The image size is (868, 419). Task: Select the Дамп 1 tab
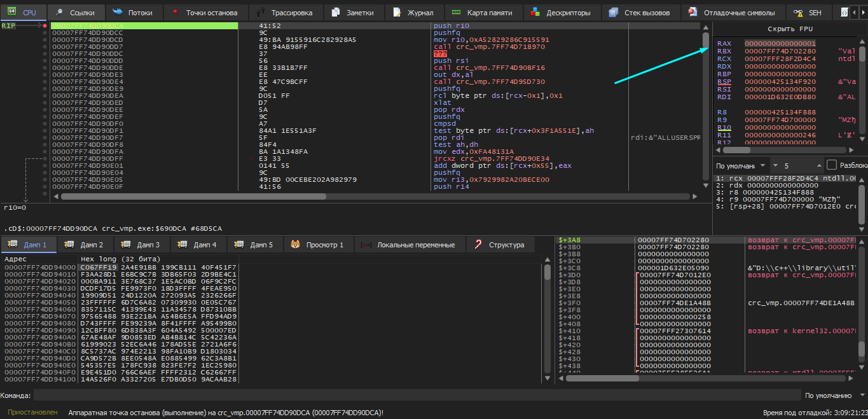click(28, 245)
